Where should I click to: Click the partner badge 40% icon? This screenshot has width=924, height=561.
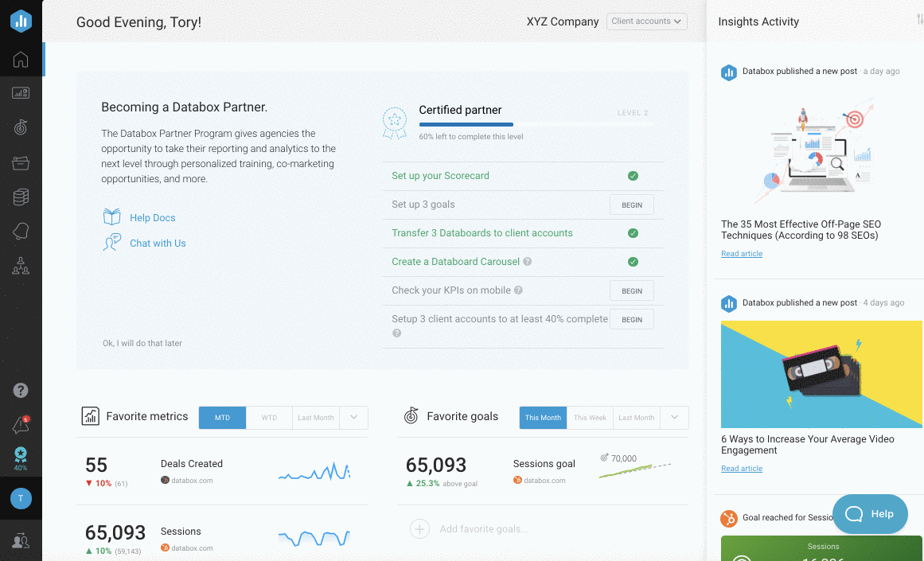coord(21,457)
